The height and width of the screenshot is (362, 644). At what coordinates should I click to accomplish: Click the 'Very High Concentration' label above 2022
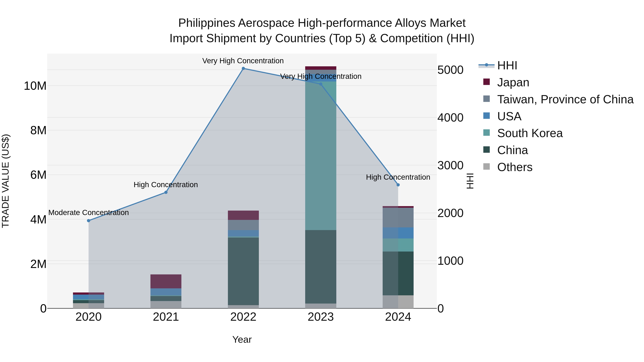(x=243, y=61)
